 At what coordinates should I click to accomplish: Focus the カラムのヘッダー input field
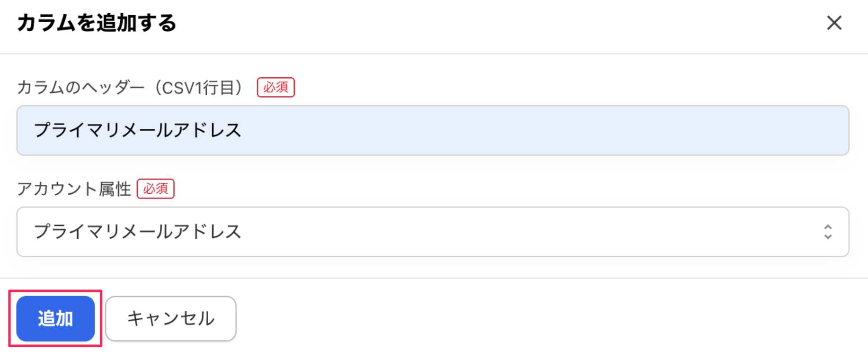[x=433, y=130]
